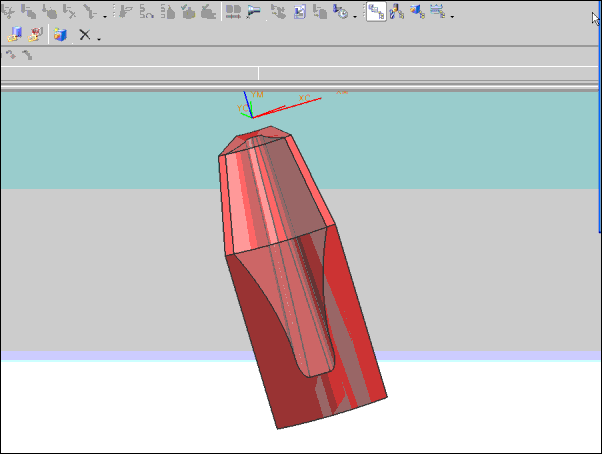Click the second small greyed icon on third row

coord(27,56)
